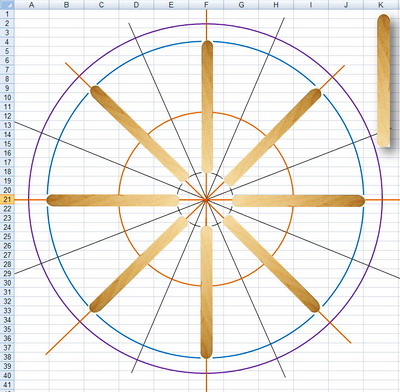
Task: Select row 40 header
Action: (7, 375)
